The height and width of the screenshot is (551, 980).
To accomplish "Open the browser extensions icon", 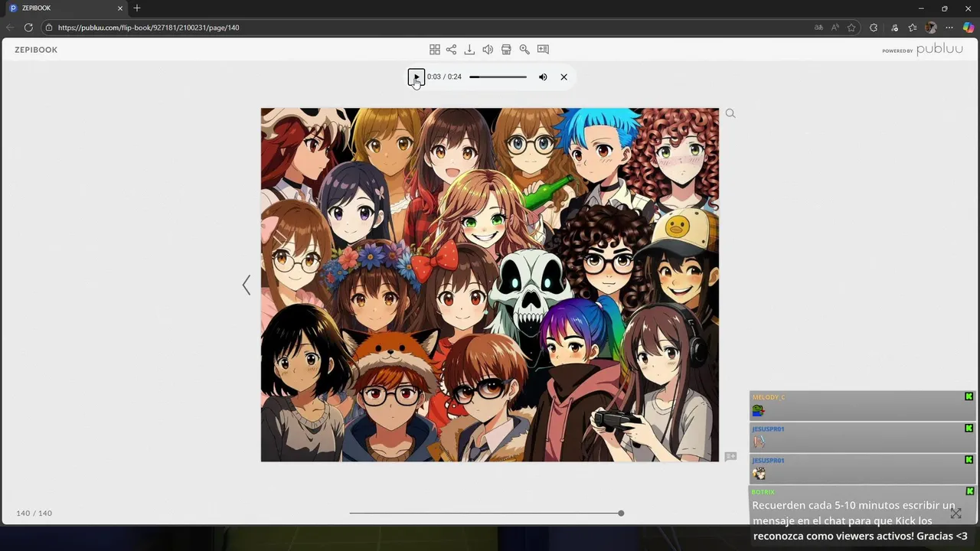I will click(874, 28).
